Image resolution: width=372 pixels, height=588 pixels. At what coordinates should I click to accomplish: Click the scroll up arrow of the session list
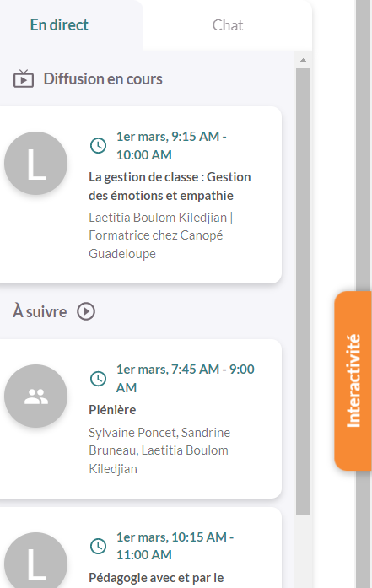(x=304, y=61)
